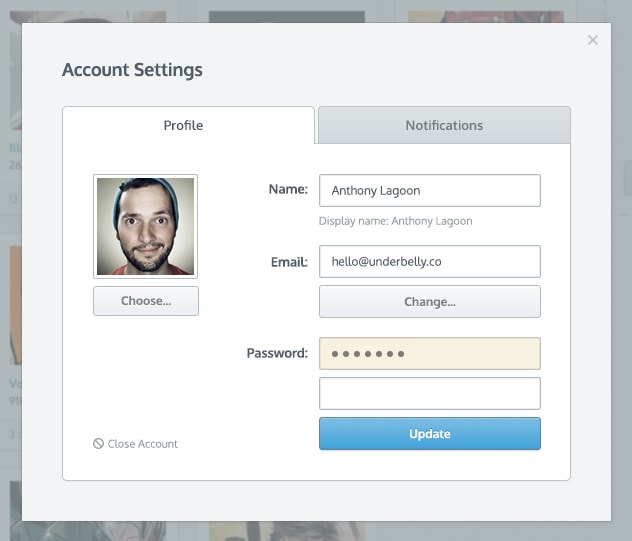Click the Password: field label

tap(277, 353)
